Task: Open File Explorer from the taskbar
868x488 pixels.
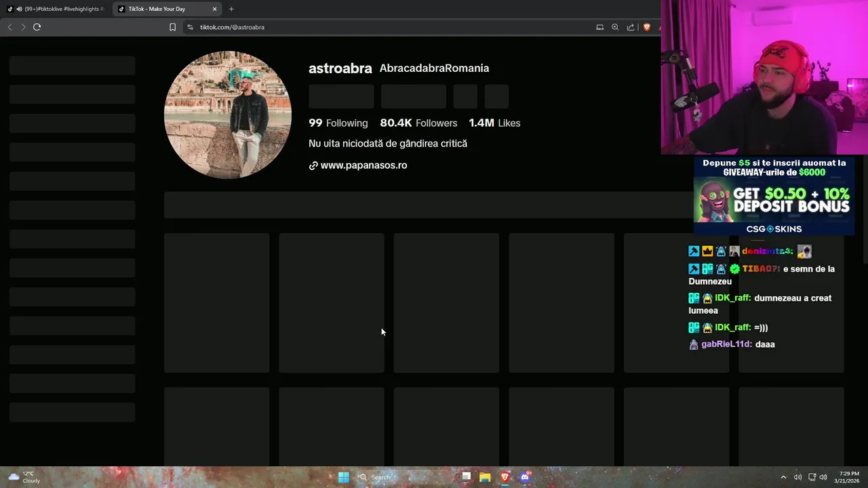Action: coord(485,477)
